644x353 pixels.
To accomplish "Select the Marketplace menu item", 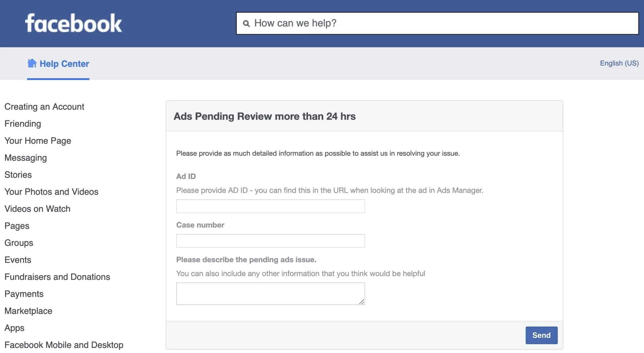I will [x=29, y=310].
